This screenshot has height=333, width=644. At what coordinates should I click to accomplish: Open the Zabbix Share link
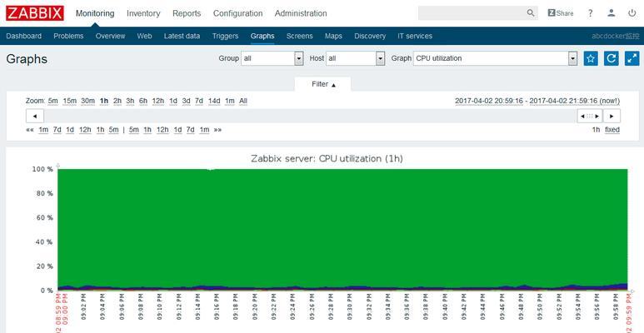click(x=561, y=13)
